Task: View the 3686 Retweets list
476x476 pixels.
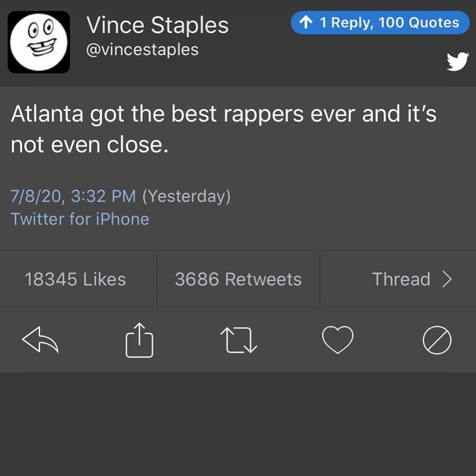Action: [238, 279]
